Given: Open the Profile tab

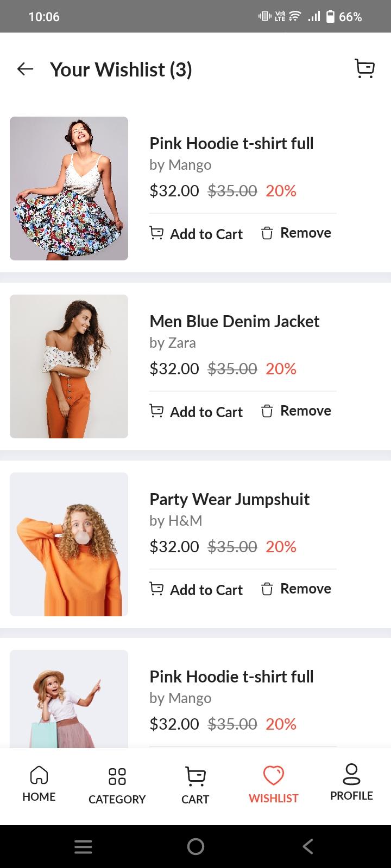Looking at the screenshot, I should tap(351, 783).
